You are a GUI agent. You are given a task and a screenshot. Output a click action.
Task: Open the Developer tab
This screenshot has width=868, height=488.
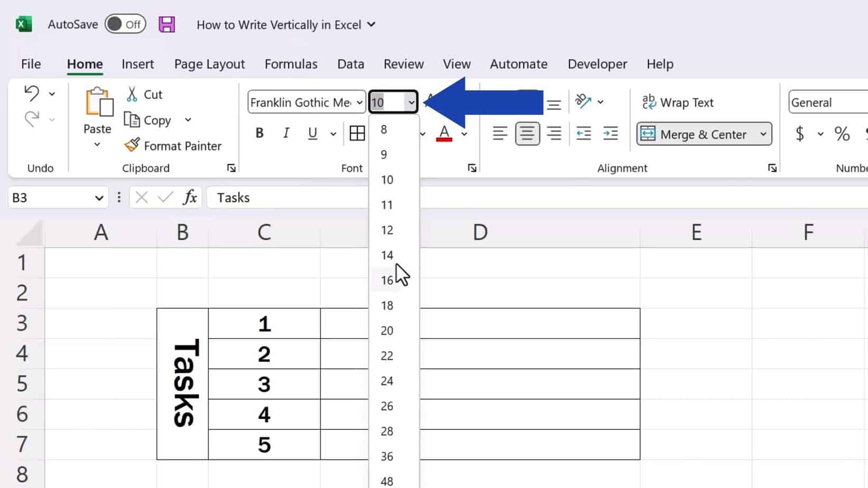click(x=597, y=64)
